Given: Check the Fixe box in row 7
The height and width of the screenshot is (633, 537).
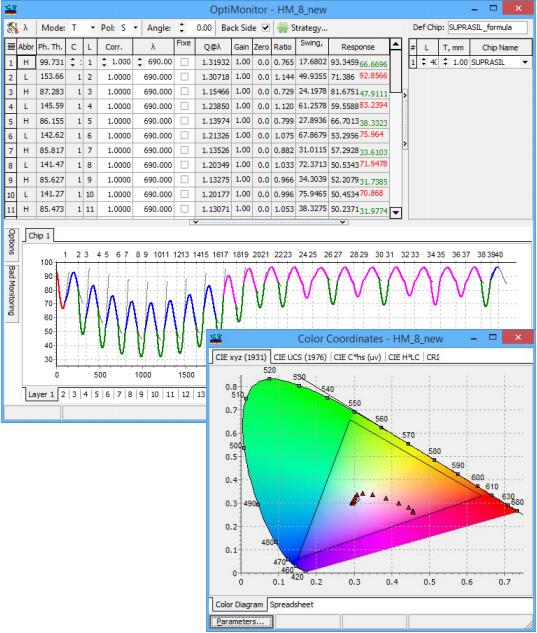Looking at the screenshot, I should [x=185, y=150].
